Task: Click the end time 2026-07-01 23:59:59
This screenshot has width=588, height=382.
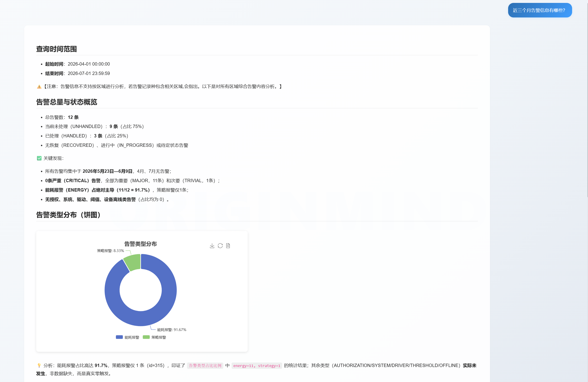Action: tap(89, 73)
